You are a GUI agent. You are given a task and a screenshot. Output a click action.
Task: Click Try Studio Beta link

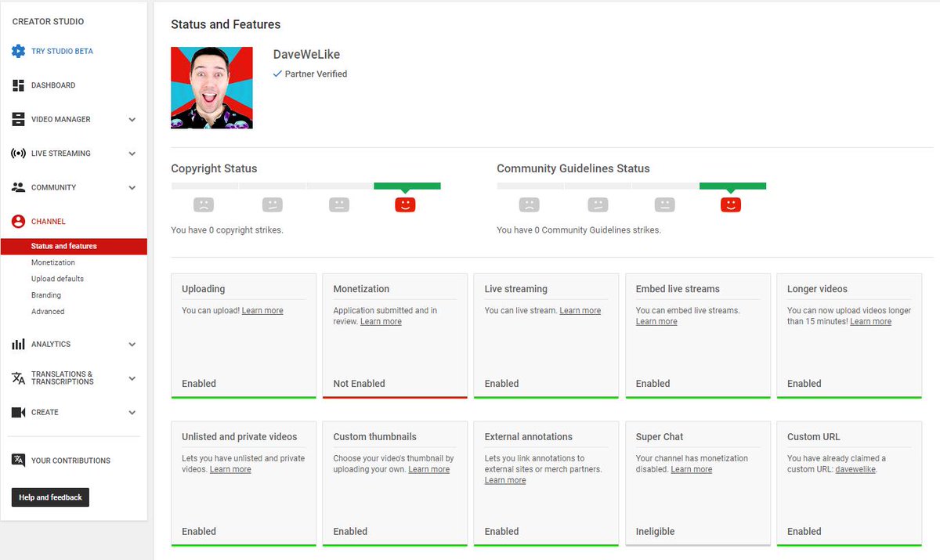point(62,51)
